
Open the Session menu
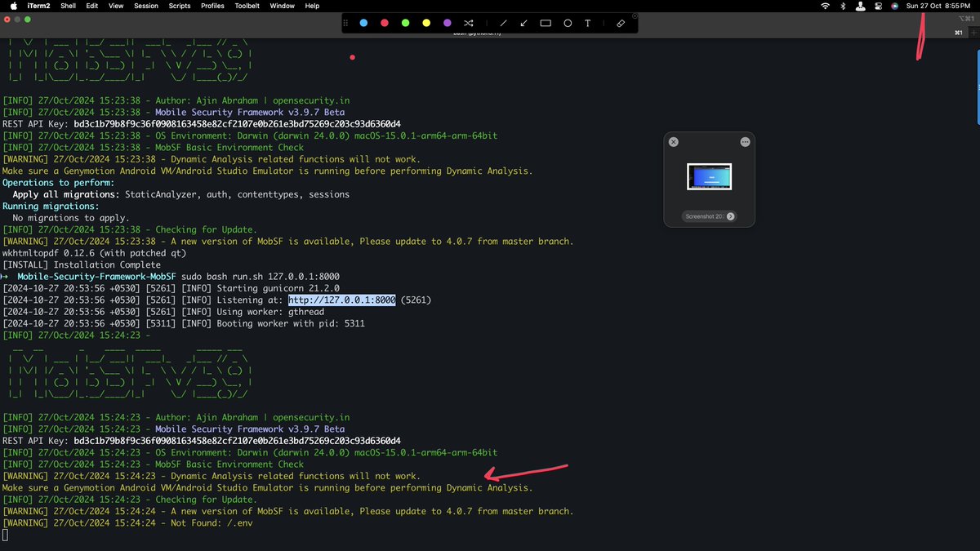point(146,6)
